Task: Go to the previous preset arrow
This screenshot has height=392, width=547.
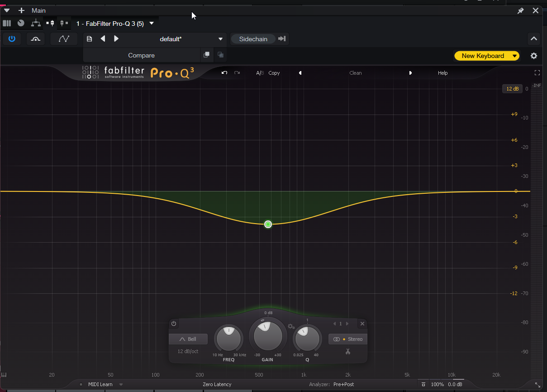Action: [103, 39]
